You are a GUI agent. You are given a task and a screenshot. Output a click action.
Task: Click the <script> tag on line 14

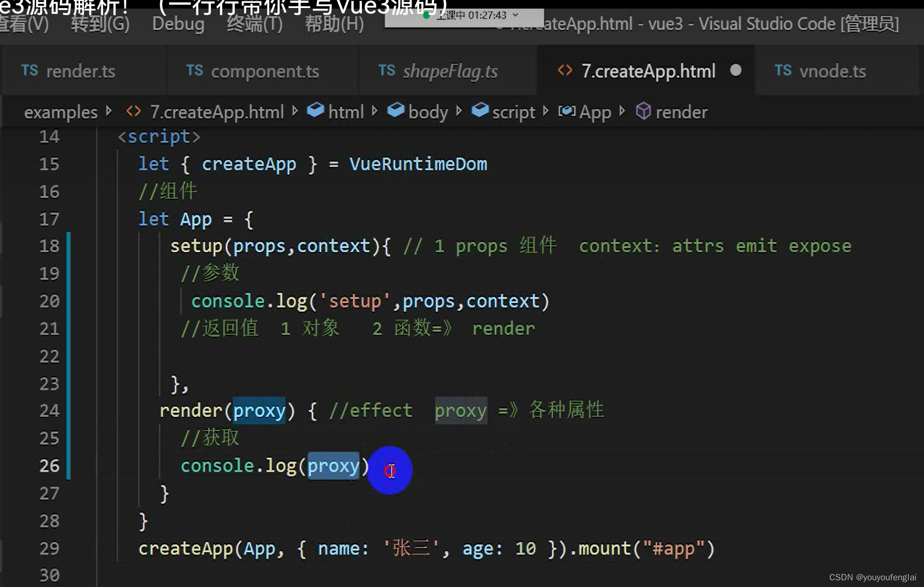(159, 137)
